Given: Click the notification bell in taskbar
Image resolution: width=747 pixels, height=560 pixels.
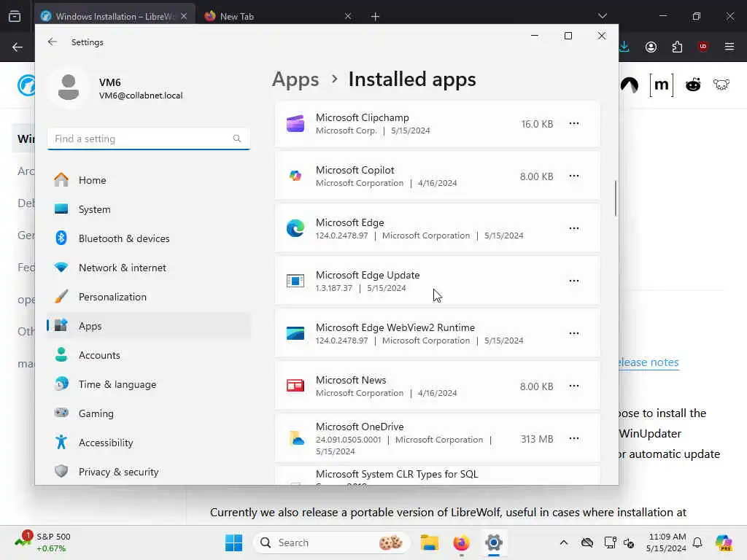Looking at the screenshot, I should (x=697, y=542).
